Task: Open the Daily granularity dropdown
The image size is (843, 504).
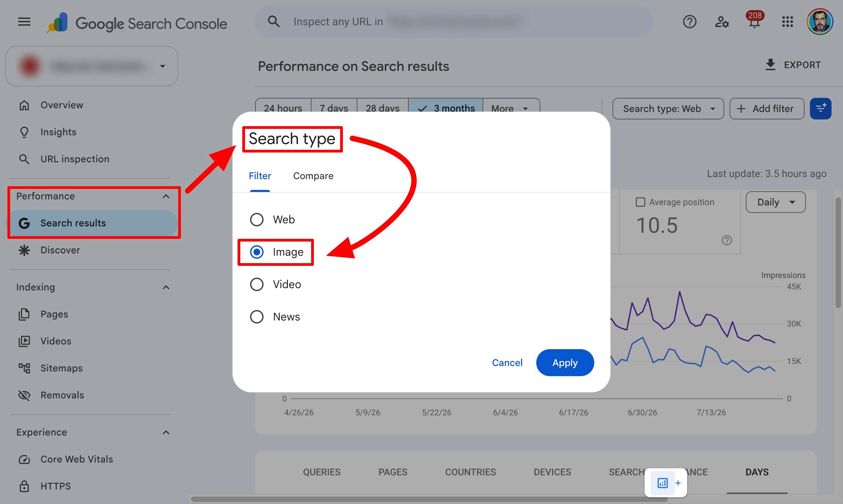Action: 776,202
